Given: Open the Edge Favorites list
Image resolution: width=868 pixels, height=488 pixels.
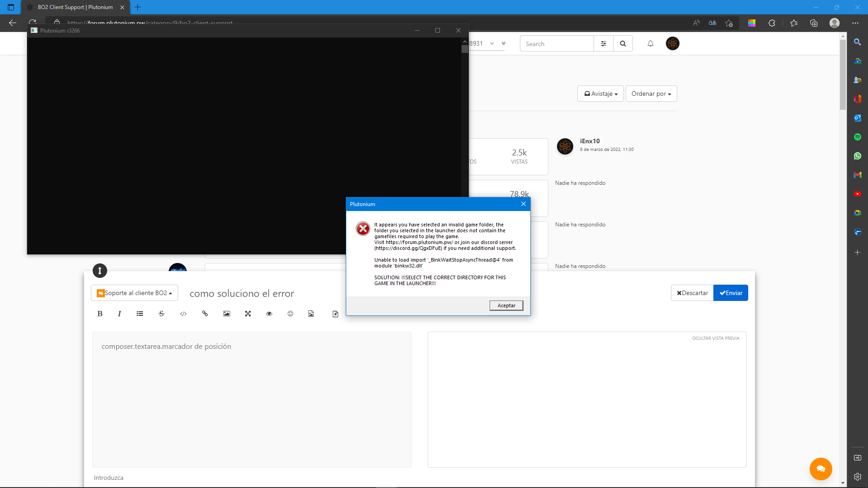Looking at the screenshot, I should pos(794,23).
